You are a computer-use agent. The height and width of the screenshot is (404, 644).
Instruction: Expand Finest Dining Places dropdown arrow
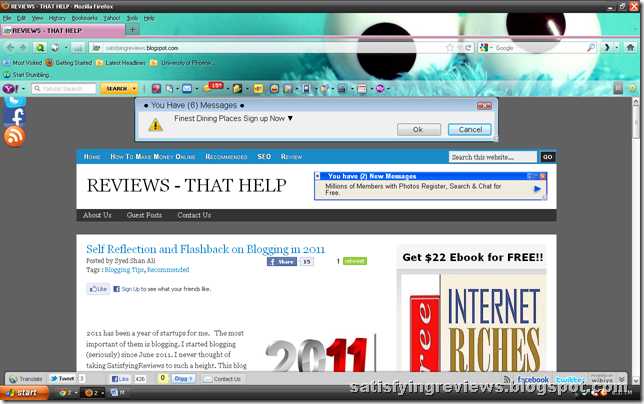[290, 118]
